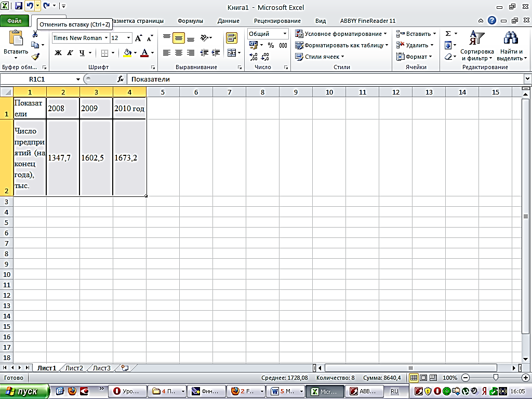532x399 pixels.
Task: Switch to the Данные tab
Action: pos(229,21)
